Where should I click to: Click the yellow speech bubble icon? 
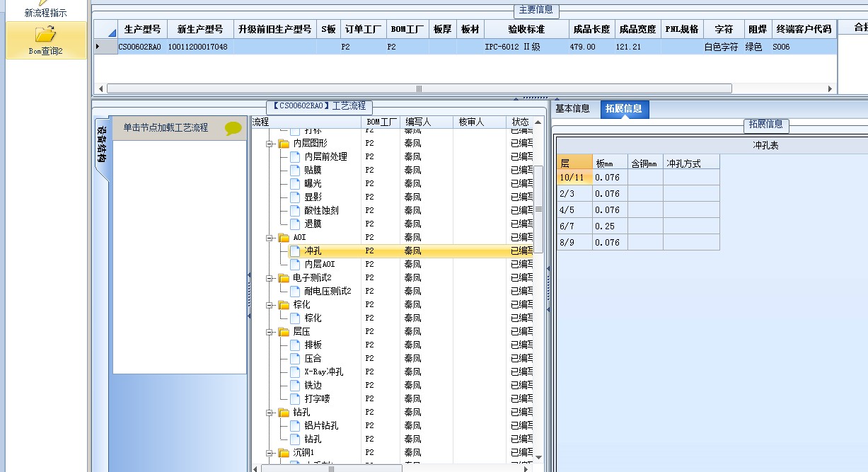coord(233,128)
